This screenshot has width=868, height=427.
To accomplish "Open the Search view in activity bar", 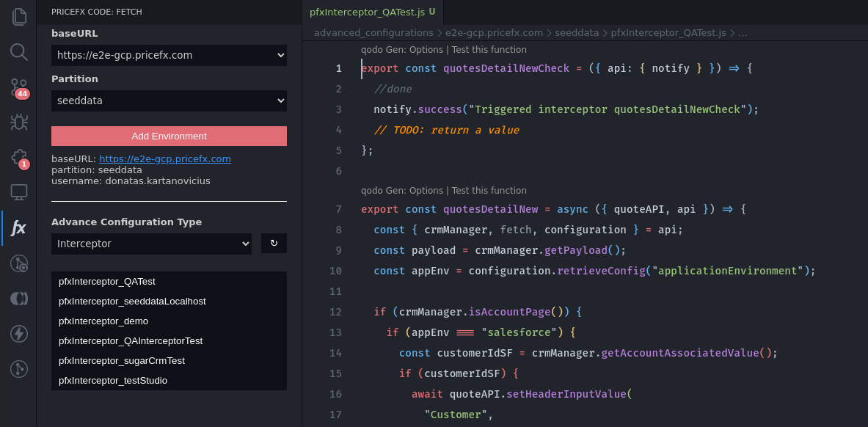I will (x=19, y=51).
